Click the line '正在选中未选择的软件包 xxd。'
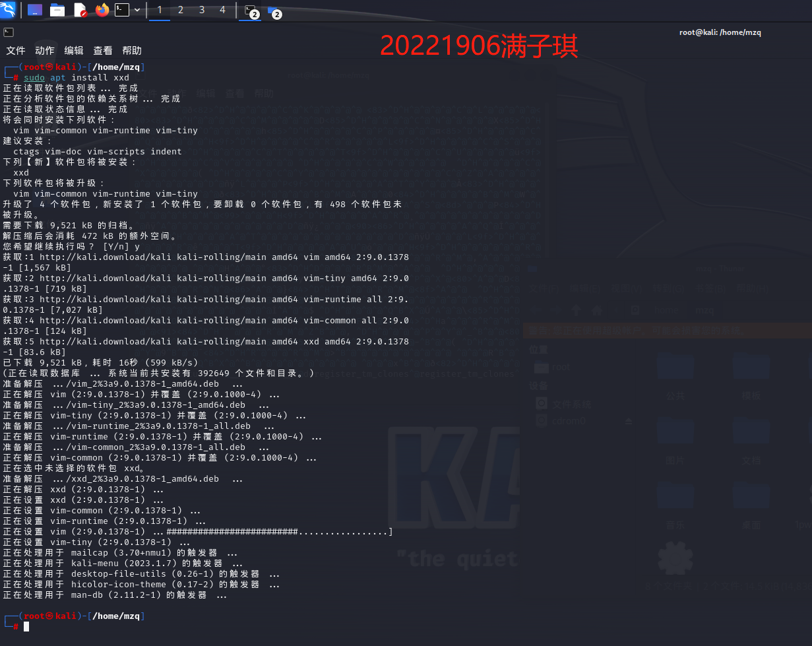 [74, 468]
